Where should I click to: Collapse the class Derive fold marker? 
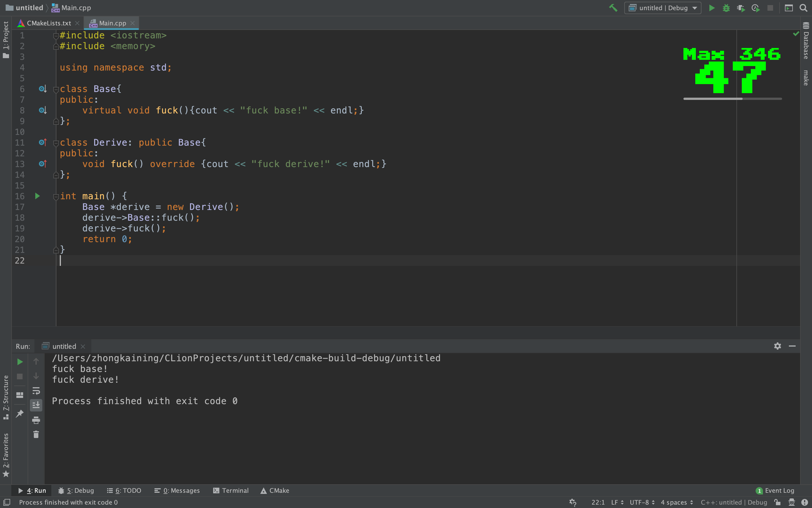(x=56, y=143)
